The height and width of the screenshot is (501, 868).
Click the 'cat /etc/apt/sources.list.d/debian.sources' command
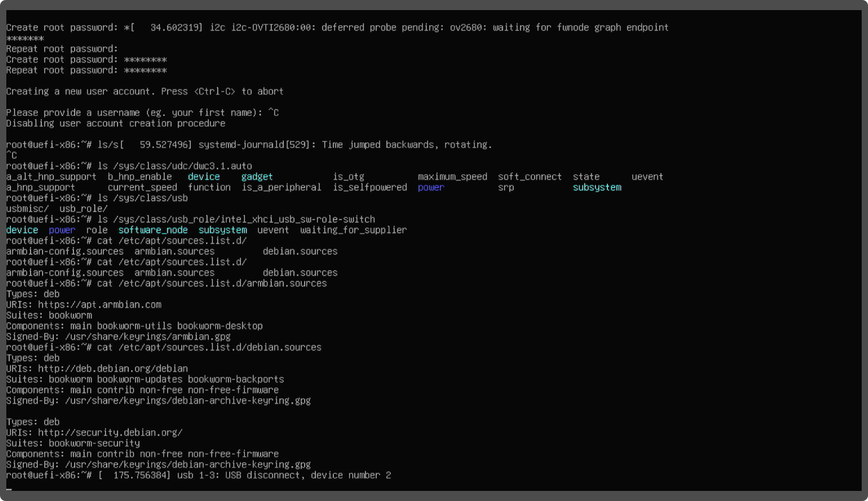coord(209,348)
